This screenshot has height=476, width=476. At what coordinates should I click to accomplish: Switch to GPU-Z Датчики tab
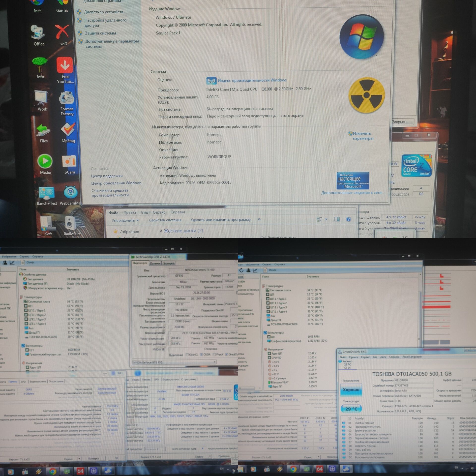coord(155,263)
